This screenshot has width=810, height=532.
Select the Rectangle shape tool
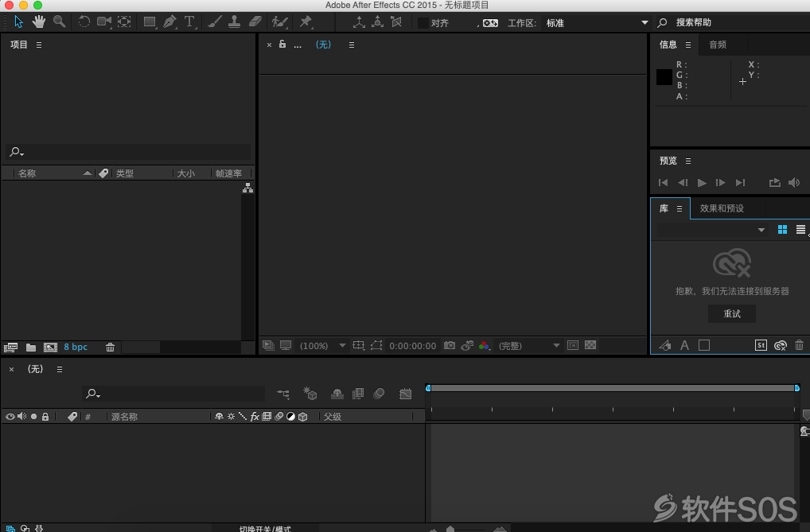point(150,21)
